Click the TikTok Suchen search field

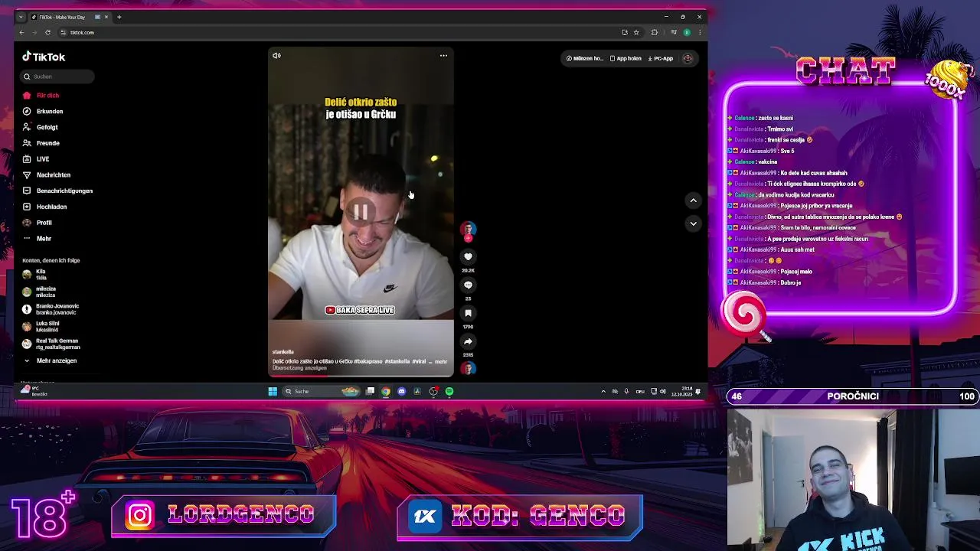pos(57,77)
